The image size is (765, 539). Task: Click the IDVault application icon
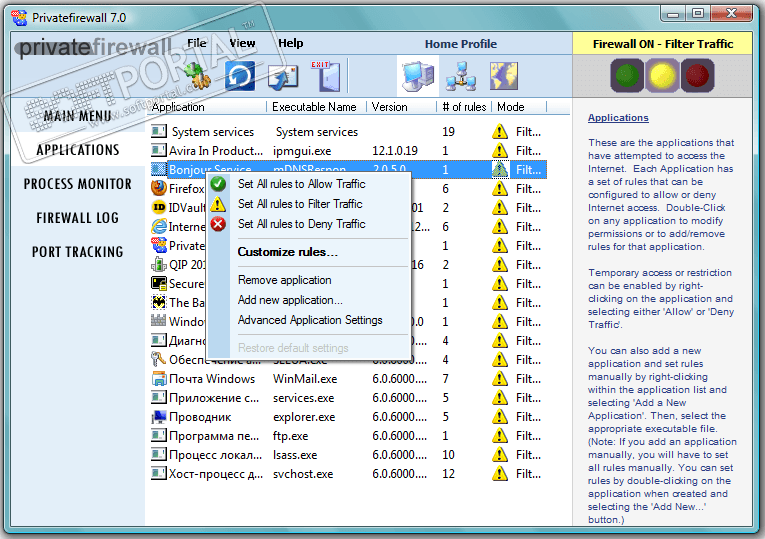[159, 207]
